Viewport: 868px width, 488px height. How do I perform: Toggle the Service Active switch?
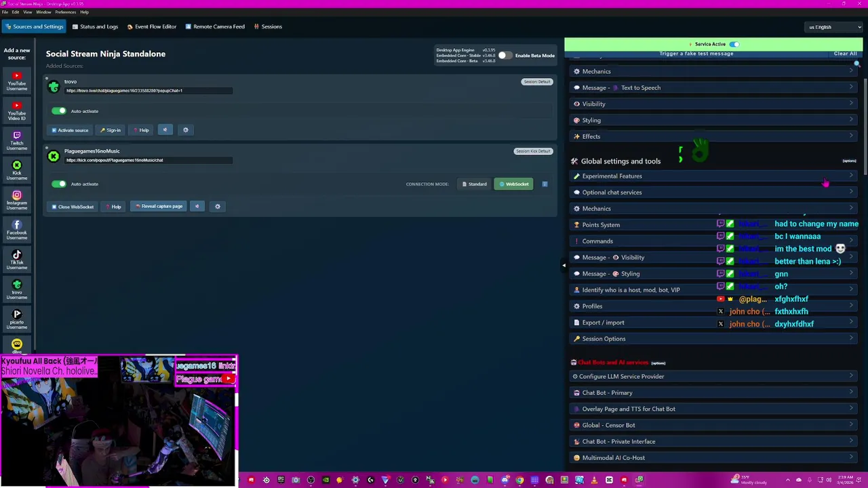click(734, 44)
